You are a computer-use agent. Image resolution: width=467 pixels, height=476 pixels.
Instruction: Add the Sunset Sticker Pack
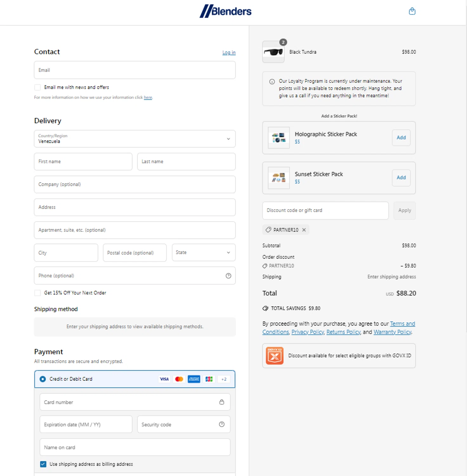point(401,178)
